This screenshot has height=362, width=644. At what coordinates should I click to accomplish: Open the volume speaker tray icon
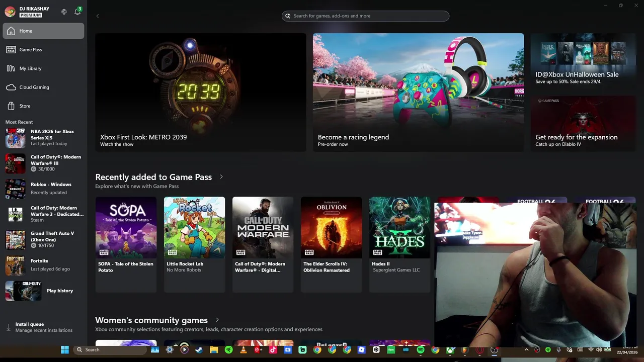pyautogui.click(x=599, y=349)
